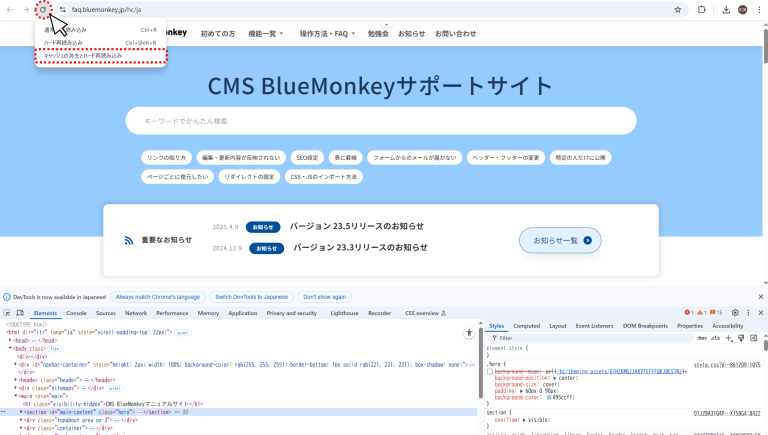Click the accessibility tree toggle icon
The image size is (768, 435).
coord(469,333)
